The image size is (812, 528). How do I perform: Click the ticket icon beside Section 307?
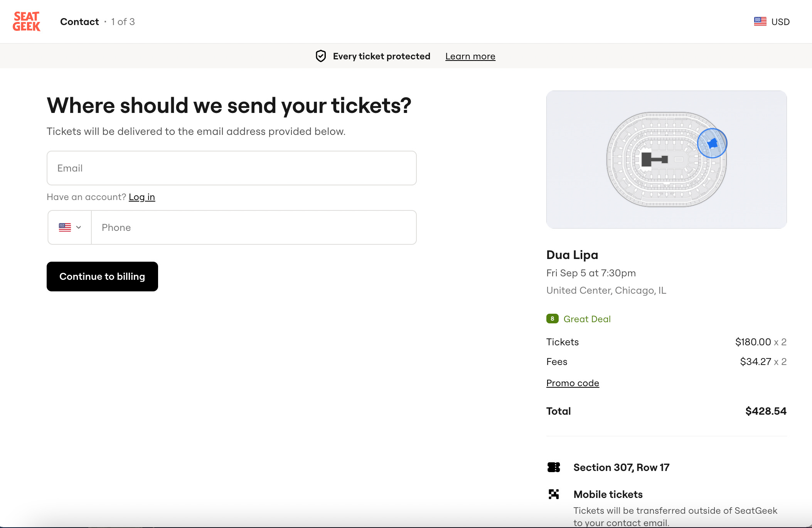click(x=554, y=467)
